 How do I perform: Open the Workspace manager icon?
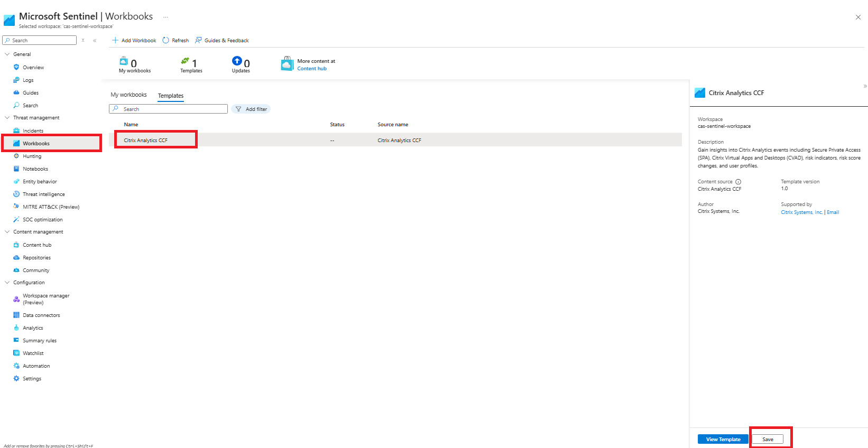16,299
